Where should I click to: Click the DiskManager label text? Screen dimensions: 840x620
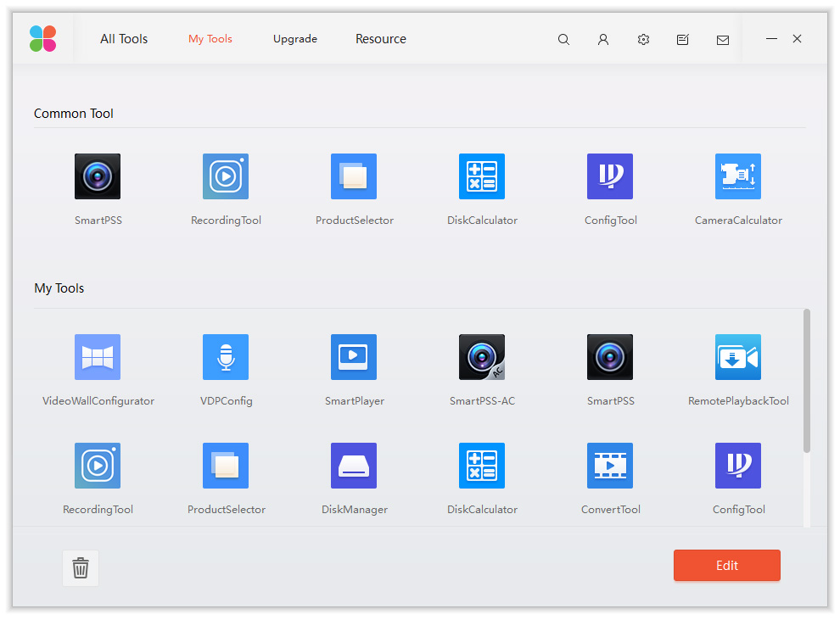coord(354,509)
